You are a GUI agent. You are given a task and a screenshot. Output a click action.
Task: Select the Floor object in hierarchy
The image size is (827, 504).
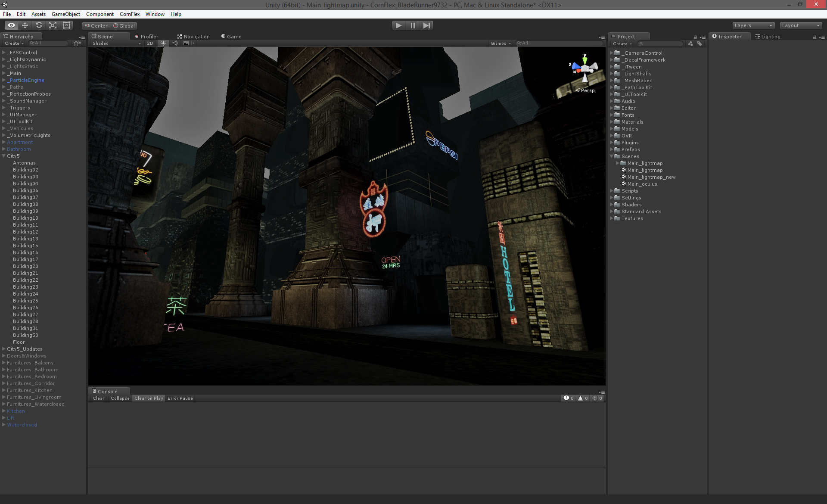click(x=19, y=342)
